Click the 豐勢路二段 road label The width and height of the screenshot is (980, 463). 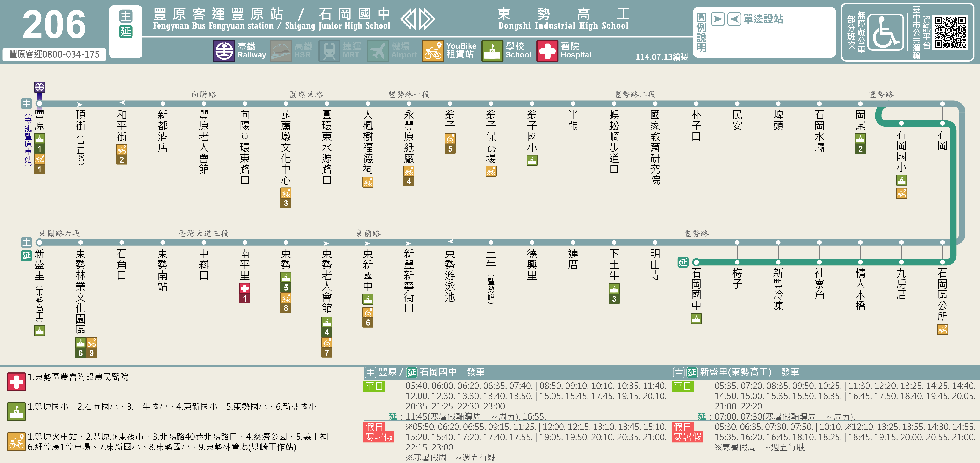click(635, 94)
